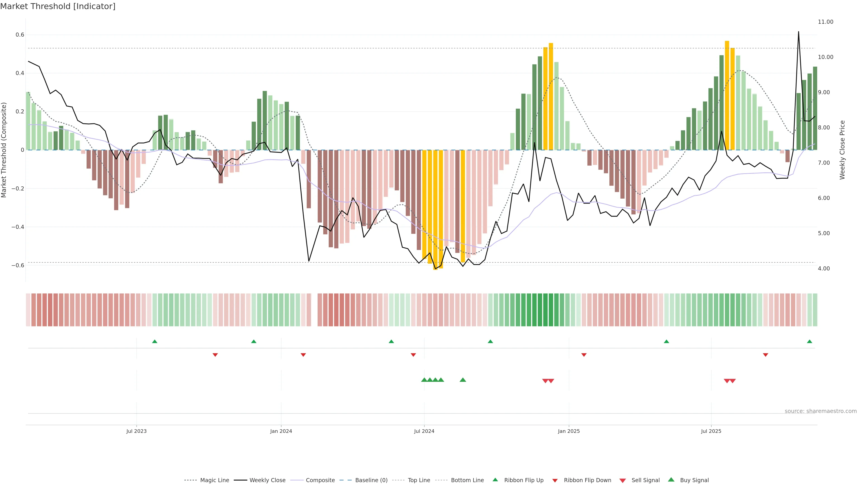Viewport: 868px width, 488px height.
Task: Click the Ribbon Flip Down legend marker
Action: 555,481
